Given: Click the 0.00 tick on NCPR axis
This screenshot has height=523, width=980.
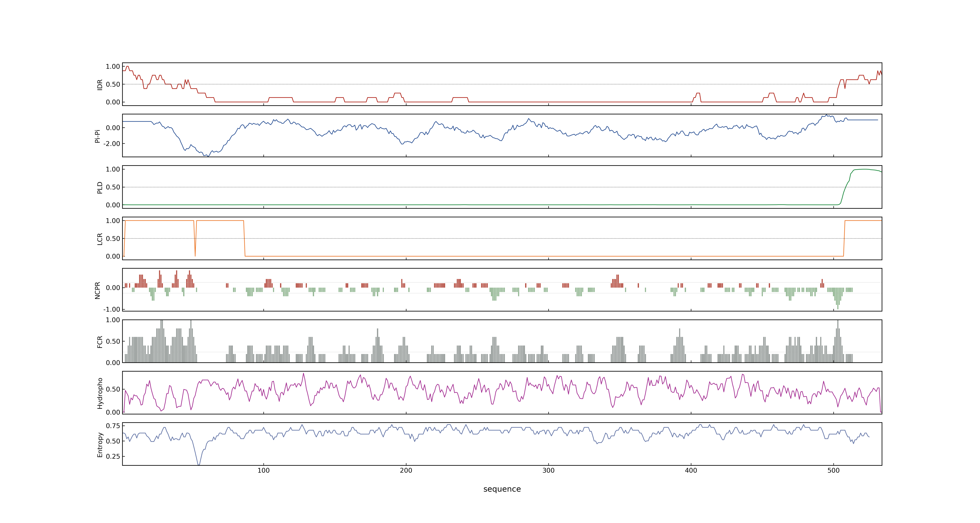Looking at the screenshot, I should coord(113,288).
